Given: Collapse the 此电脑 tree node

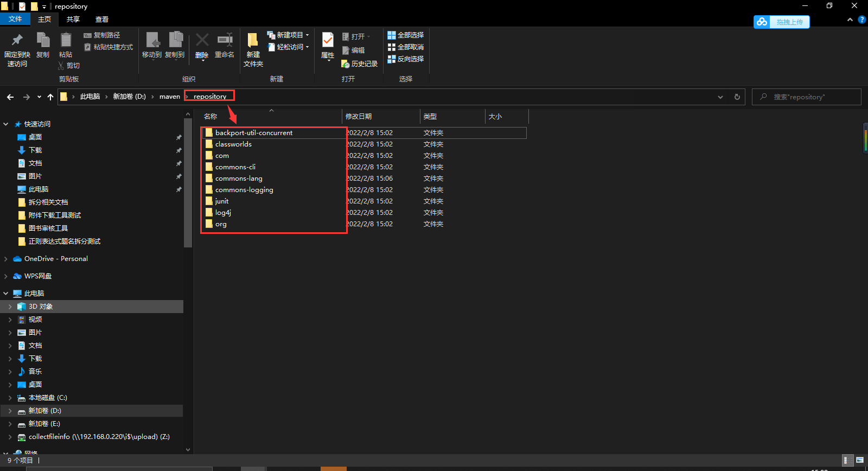Looking at the screenshot, I should tap(6, 294).
